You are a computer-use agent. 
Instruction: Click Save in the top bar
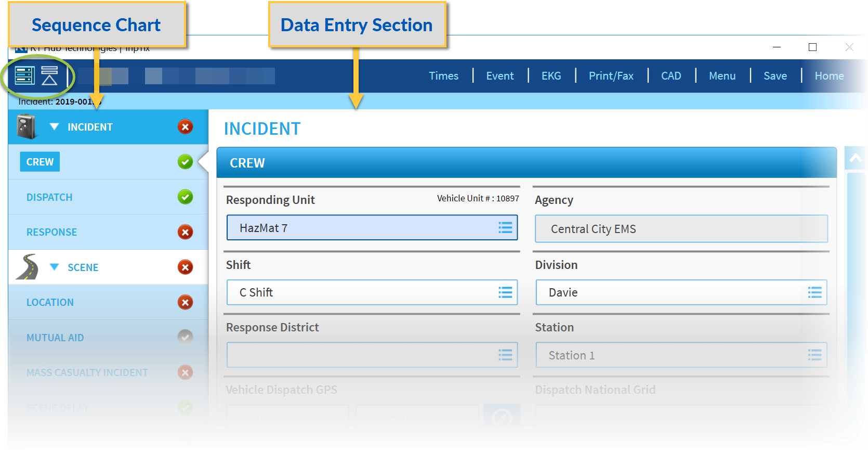tap(775, 76)
